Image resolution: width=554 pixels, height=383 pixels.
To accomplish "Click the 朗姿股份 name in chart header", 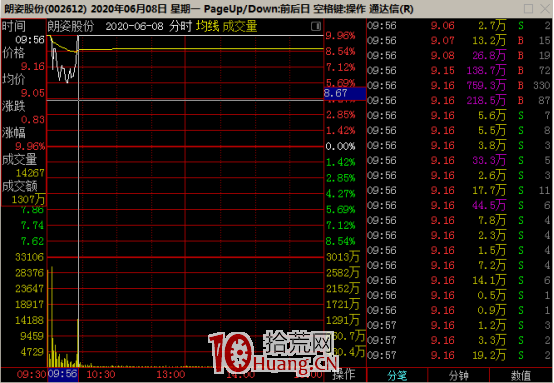I will point(71,26).
